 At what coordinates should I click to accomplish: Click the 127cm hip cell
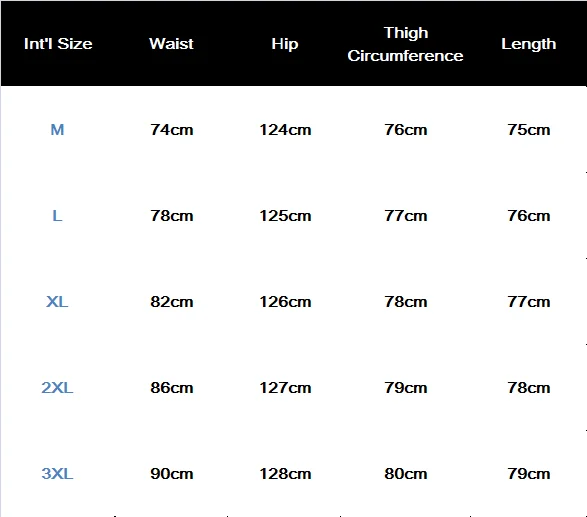(x=285, y=388)
